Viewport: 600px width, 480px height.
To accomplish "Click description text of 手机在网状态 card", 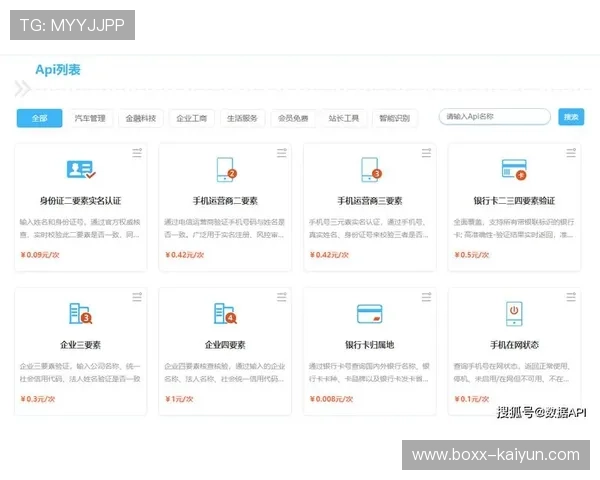I will tap(514, 372).
